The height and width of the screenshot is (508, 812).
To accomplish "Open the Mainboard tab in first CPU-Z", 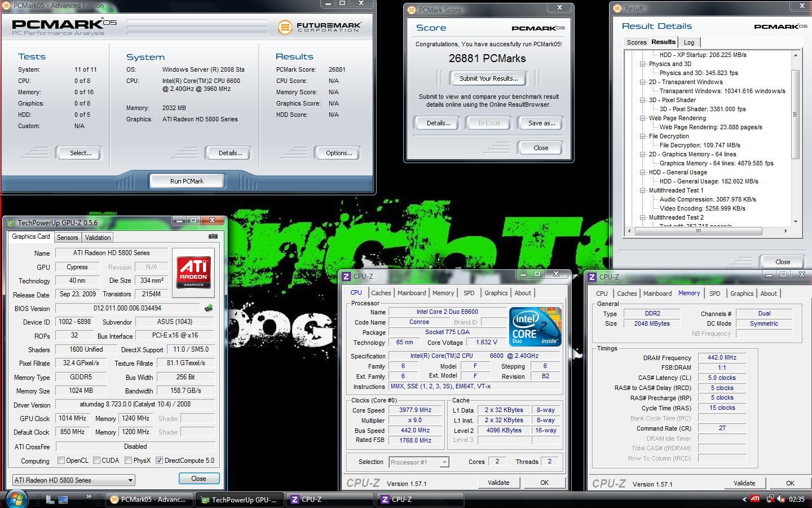I will pos(412,293).
